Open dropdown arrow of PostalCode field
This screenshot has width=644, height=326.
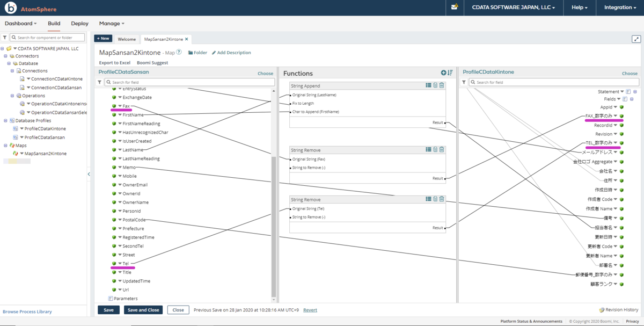coord(120,220)
